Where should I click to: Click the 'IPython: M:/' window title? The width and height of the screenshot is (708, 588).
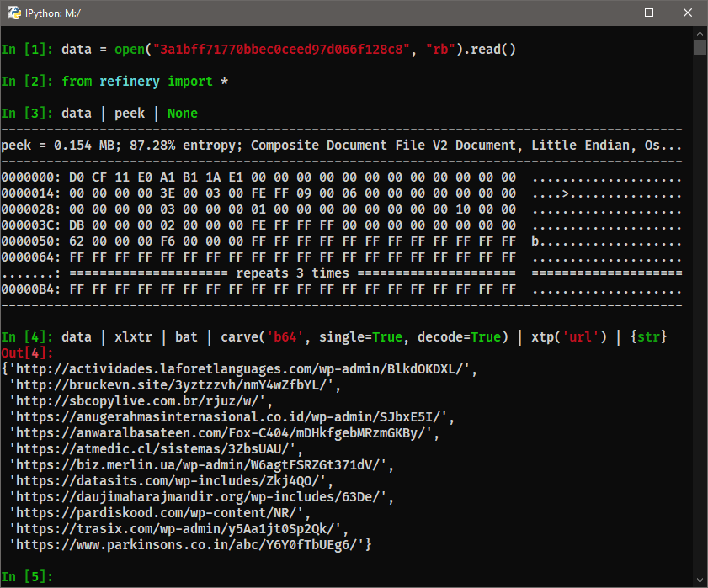[53, 13]
